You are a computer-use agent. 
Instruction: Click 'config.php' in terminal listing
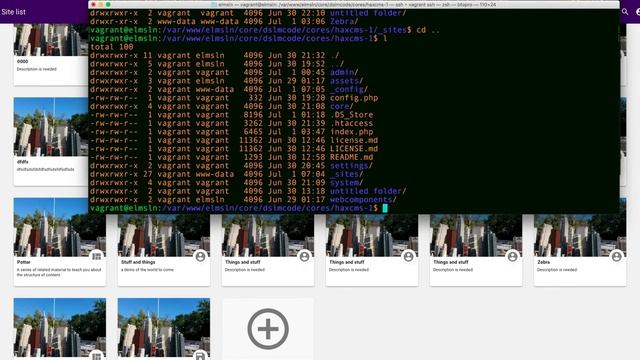click(x=354, y=98)
